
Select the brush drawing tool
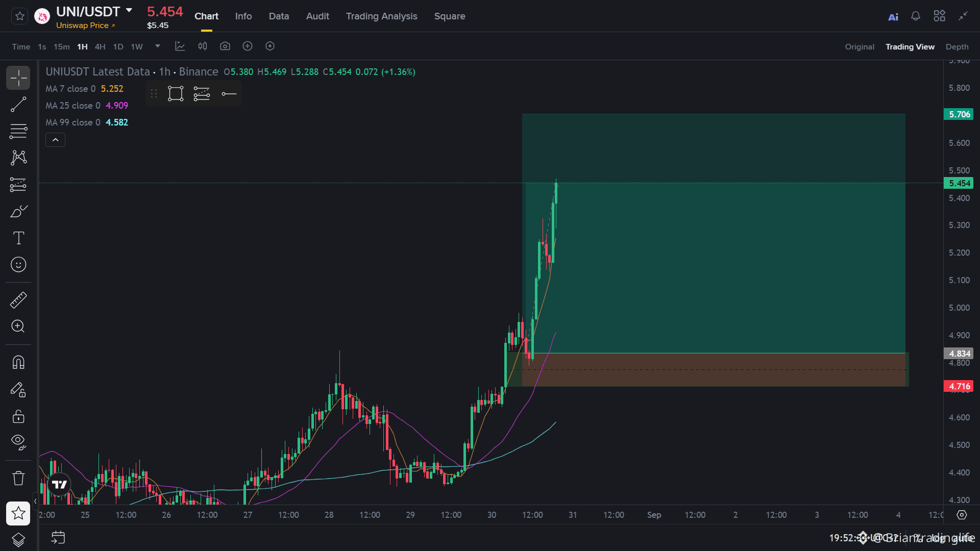[18, 211]
